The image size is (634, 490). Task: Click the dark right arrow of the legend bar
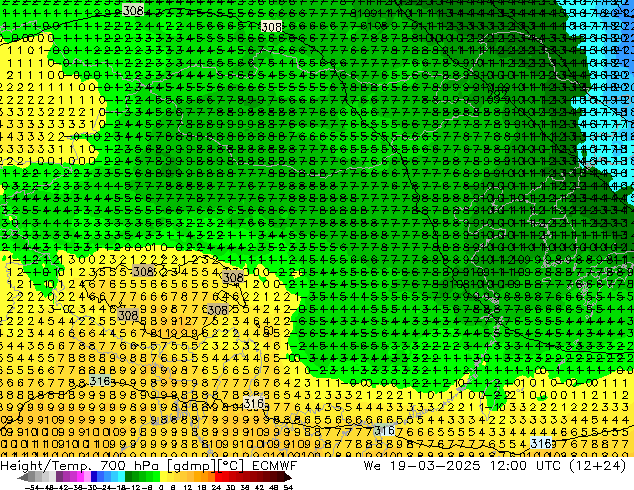point(288,478)
